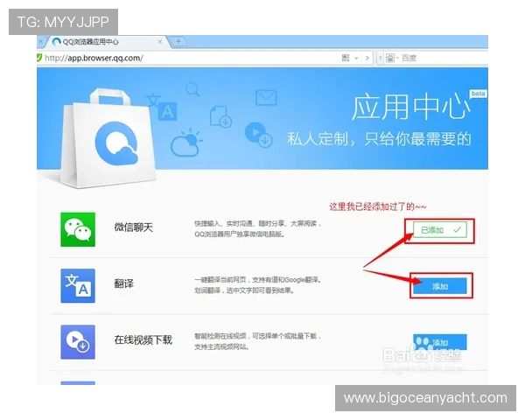Click the 翻译 app title

click(124, 283)
